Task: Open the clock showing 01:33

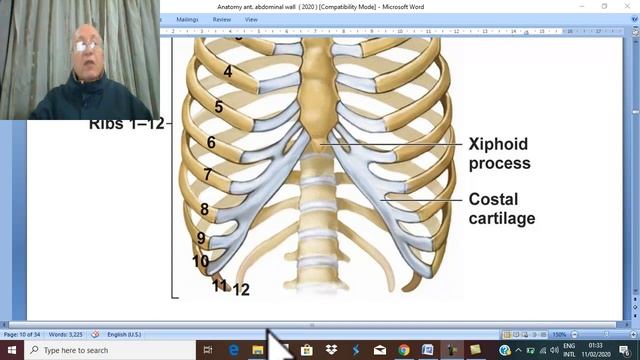Action: pyautogui.click(x=596, y=350)
